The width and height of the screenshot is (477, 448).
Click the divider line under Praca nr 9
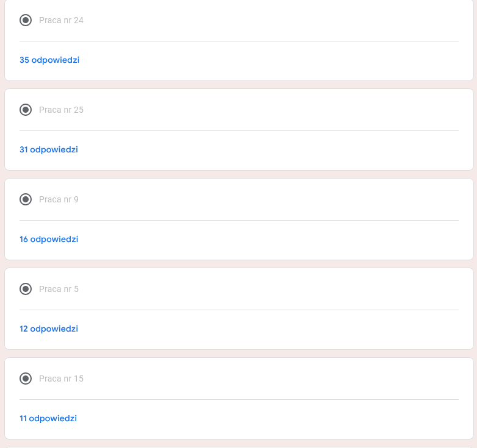point(239,220)
